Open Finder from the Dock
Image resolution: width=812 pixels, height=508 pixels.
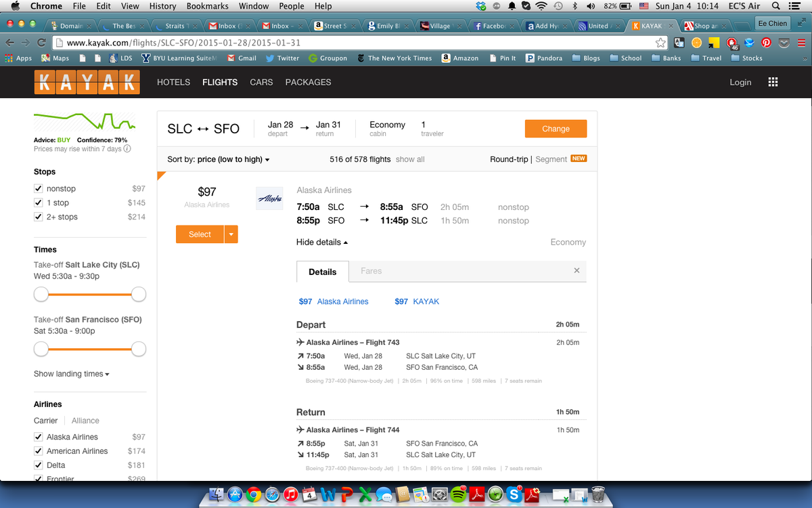point(218,494)
